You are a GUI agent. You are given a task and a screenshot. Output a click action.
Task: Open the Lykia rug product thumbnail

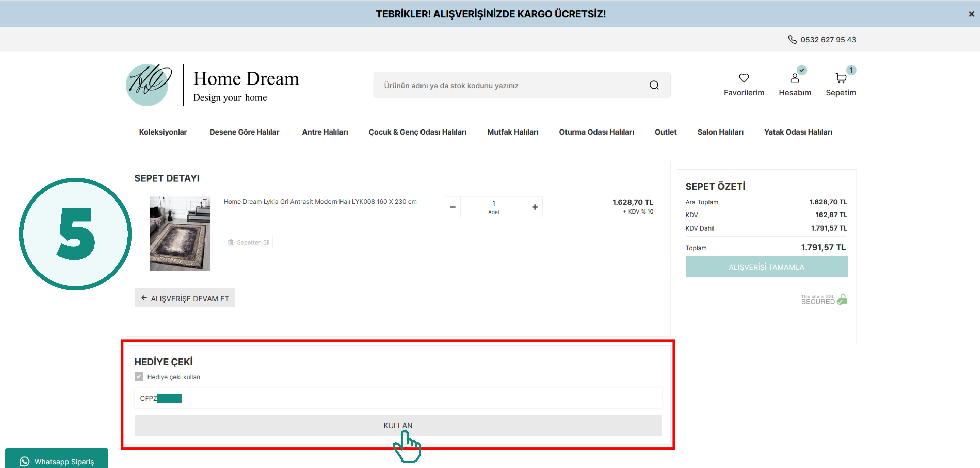pos(180,234)
